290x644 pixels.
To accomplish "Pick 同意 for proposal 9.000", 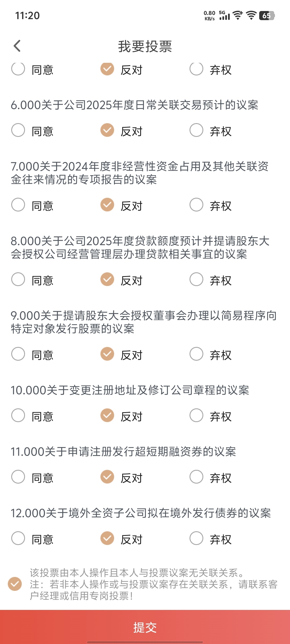I will click(x=18, y=354).
